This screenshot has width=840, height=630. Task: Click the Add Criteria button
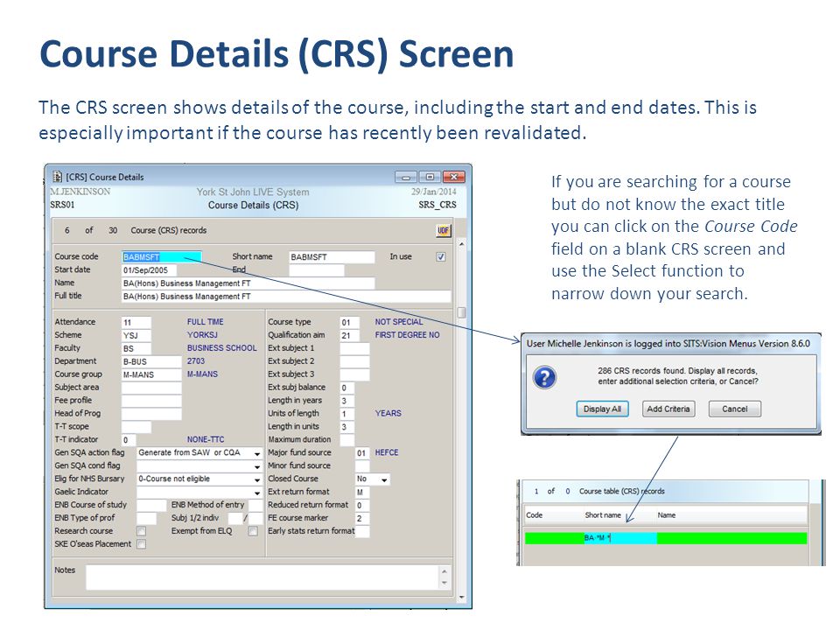click(x=668, y=409)
